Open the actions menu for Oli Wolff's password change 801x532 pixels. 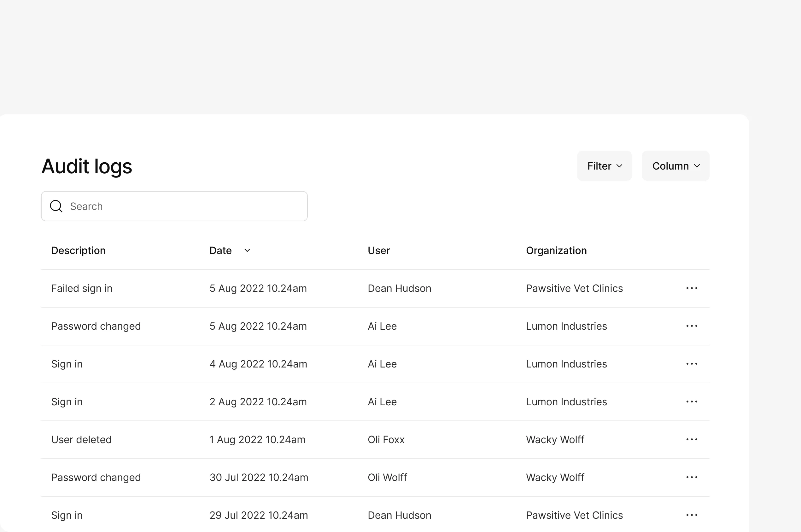click(x=692, y=477)
